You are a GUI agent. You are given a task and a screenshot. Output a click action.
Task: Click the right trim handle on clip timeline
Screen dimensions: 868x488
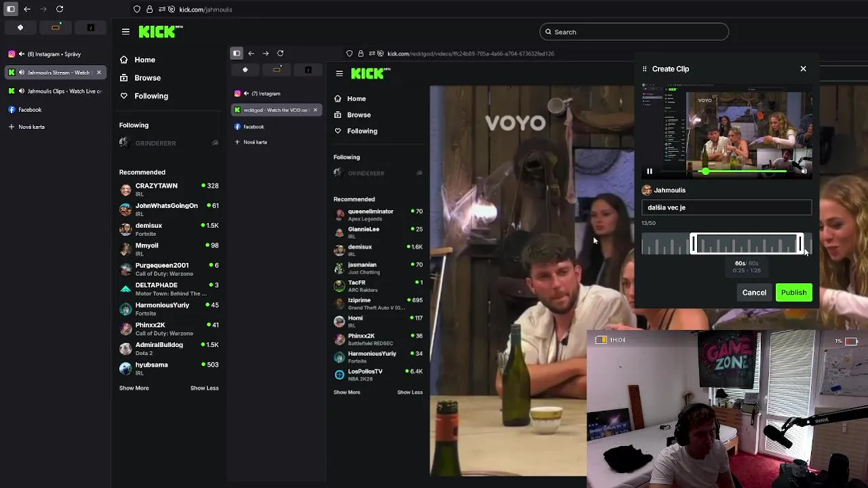[x=800, y=244]
